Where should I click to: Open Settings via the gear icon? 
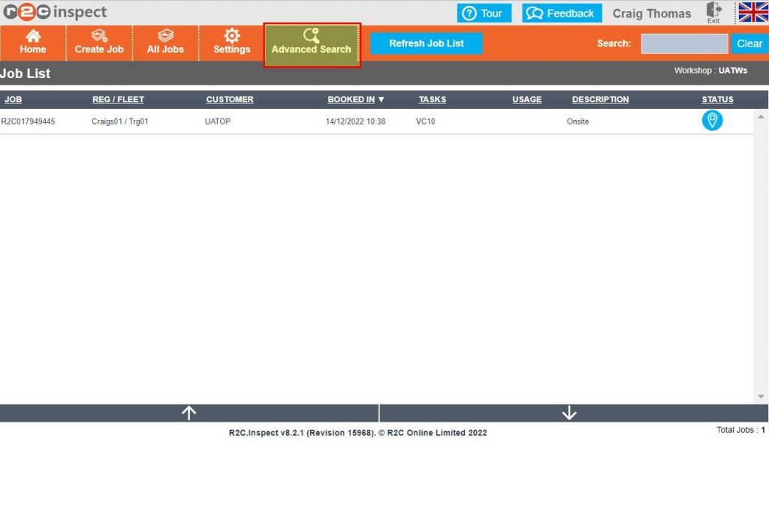coord(231,43)
